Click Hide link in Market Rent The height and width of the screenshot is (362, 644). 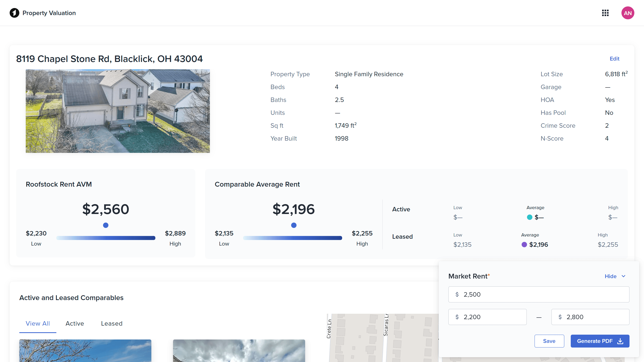coord(610,276)
